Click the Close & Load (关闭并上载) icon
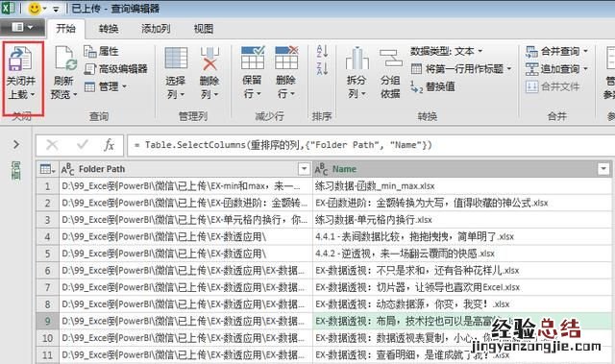Viewport: 615px width, 364px height. click(x=20, y=59)
